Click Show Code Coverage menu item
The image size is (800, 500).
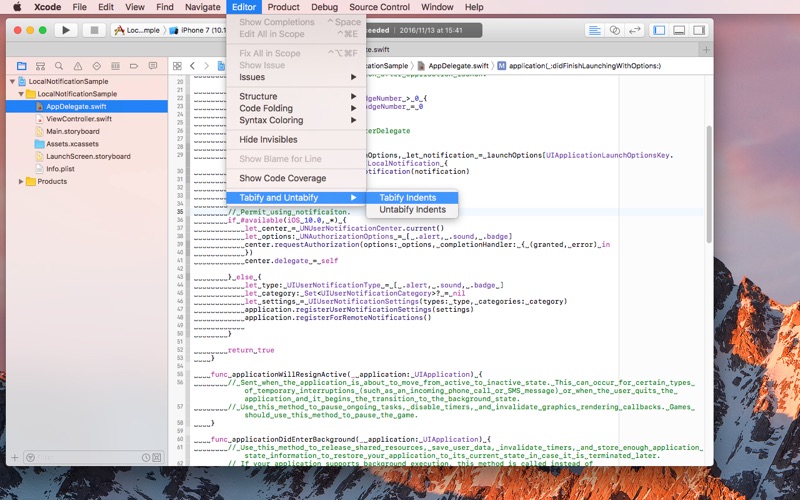point(296,178)
